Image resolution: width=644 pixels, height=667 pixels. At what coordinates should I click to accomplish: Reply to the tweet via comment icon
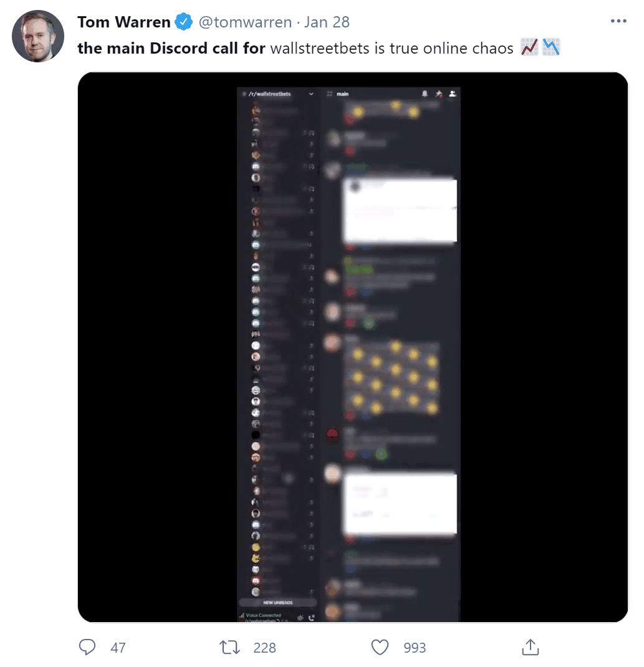point(88,647)
